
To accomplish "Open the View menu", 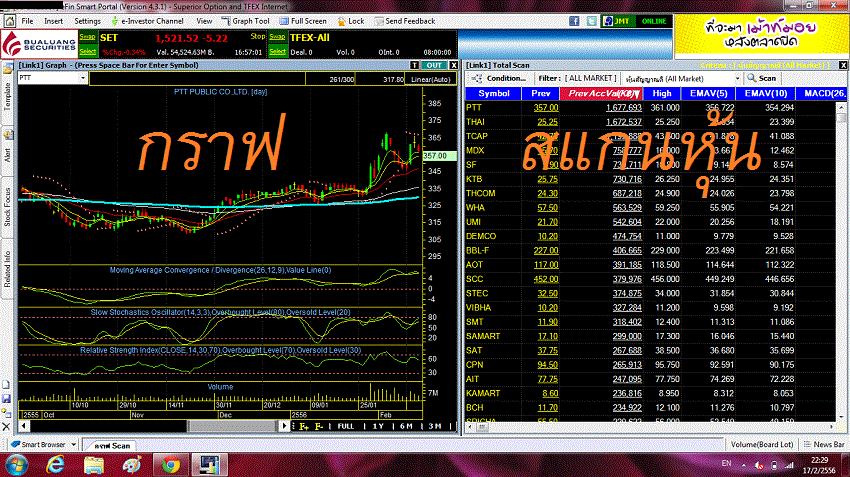I will 204,21.
